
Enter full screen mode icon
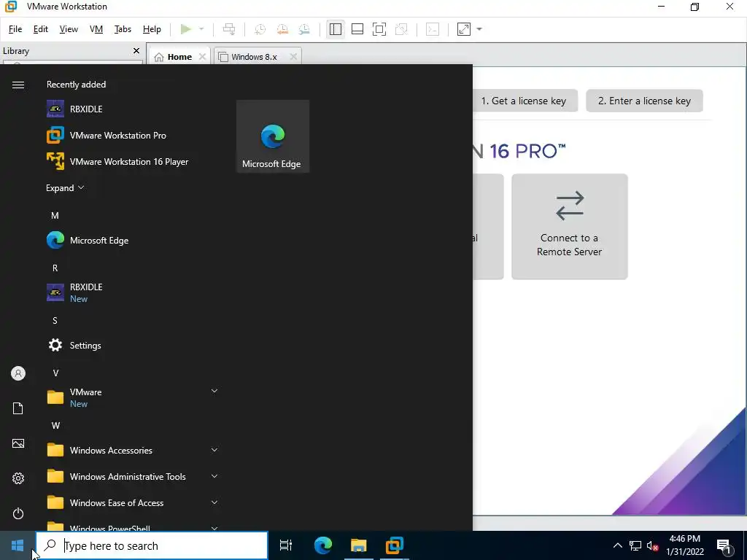click(x=379, y=29)
